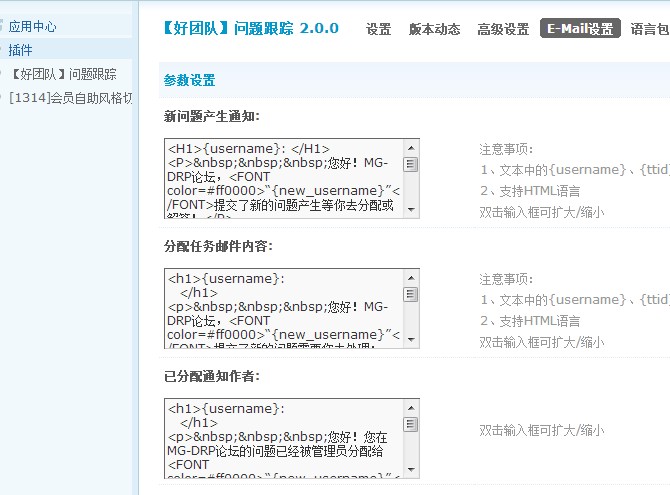The width and height of the screenshot is (670, 495).
Task: Click 双击输入框可扩大/缩小 hint beside 已分配通知作者
Action: coord(542,430)
